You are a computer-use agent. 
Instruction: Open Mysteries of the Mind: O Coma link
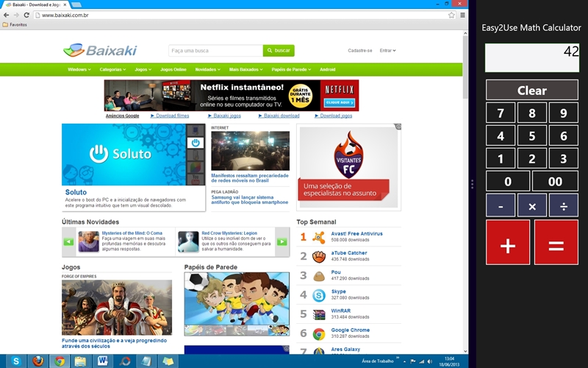(132, 233)
